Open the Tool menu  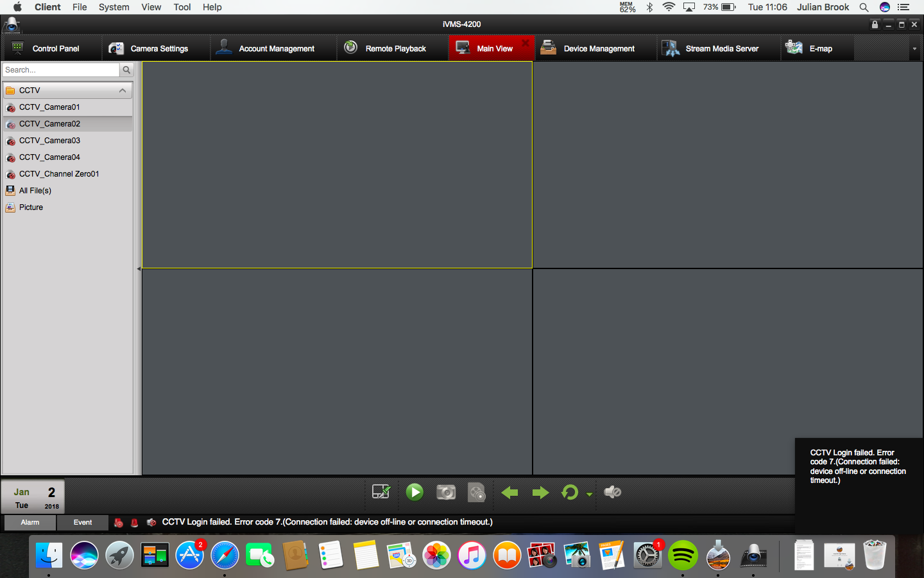click(182, 7)
